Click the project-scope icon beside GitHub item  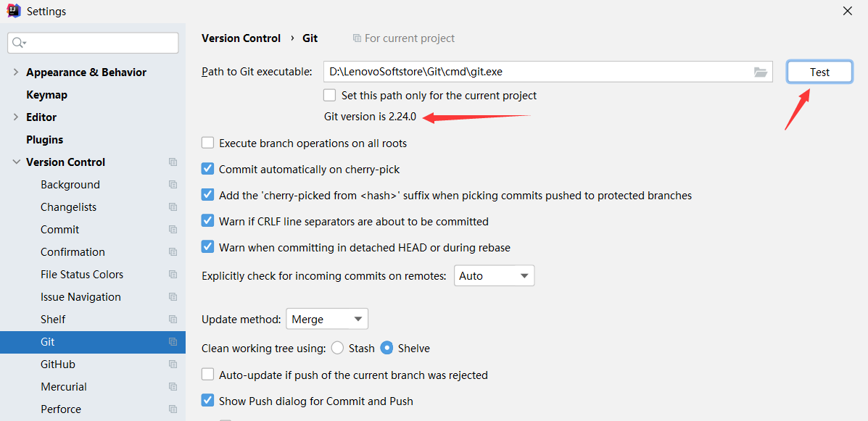click(173, 364)
